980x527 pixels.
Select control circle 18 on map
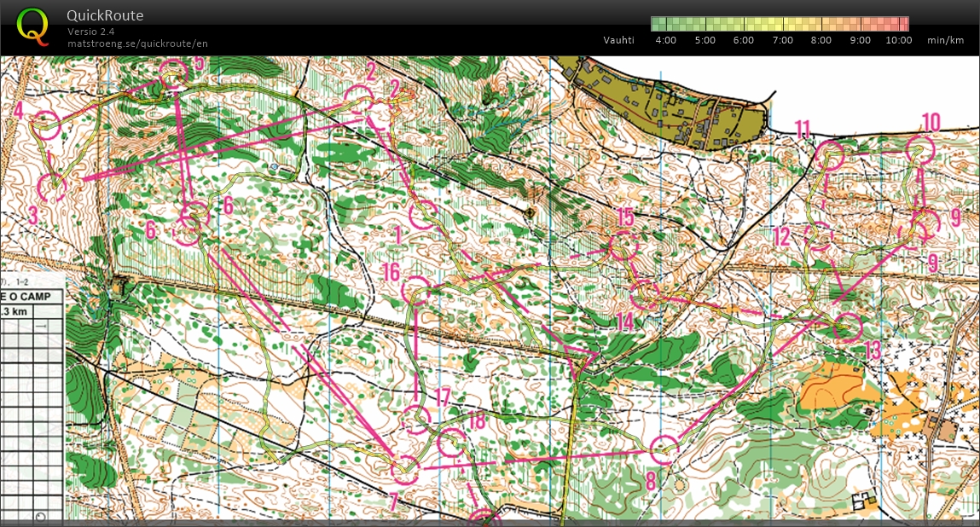tap(450, 443)
